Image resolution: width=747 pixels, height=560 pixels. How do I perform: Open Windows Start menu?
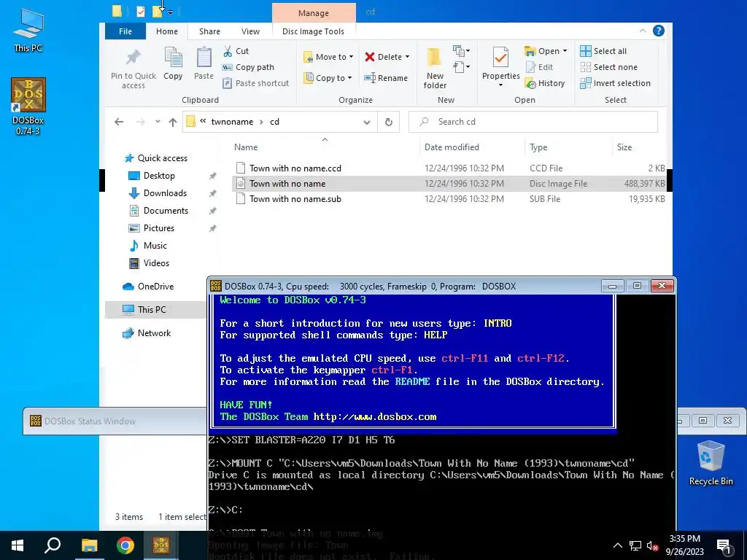click(x=18, y=545)
